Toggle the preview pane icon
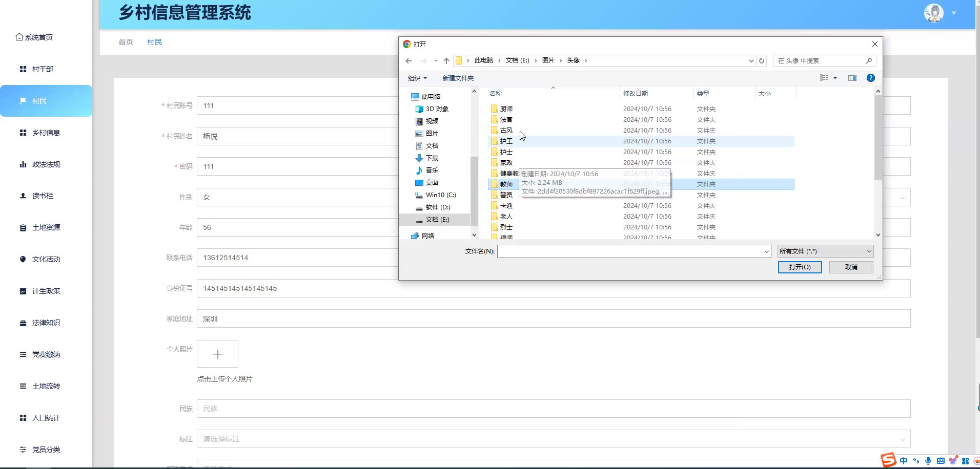The height and width of the screenshot is (469, 980). pos(852,78)
